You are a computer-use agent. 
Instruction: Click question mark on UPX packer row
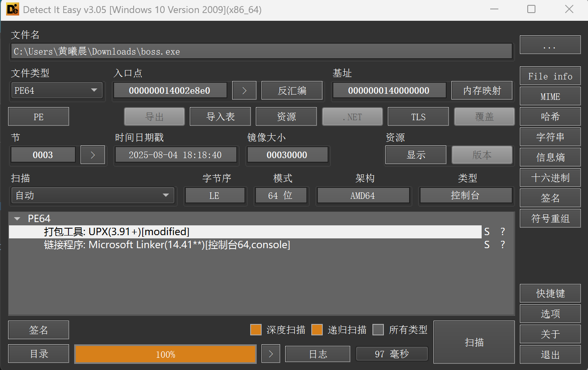pos(502,231)
